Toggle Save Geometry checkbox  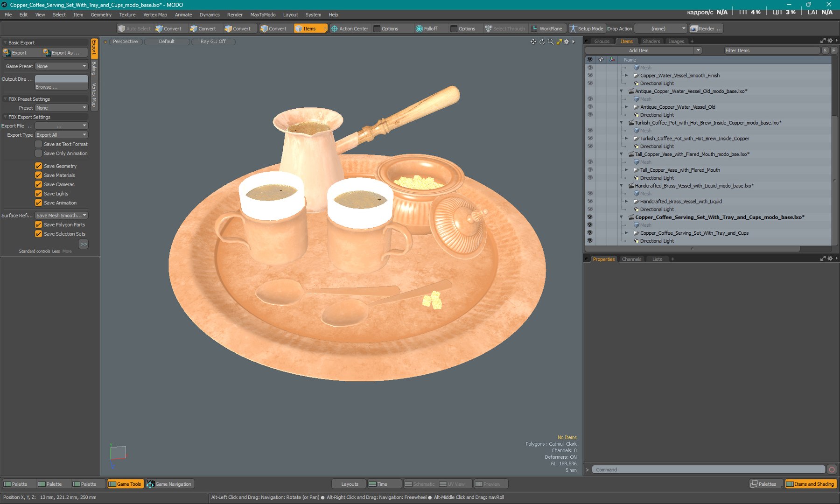pos(39,166)
